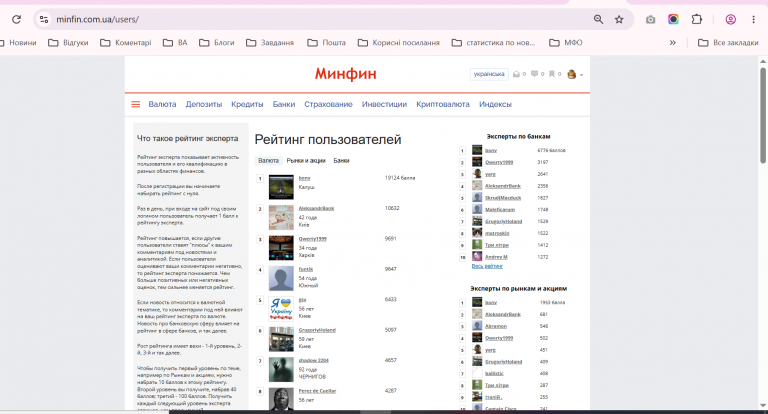The width and height of the screenshot is (768, 414).
Task: Open Новини bookmark folder
Action: click(x=18, y=43)
